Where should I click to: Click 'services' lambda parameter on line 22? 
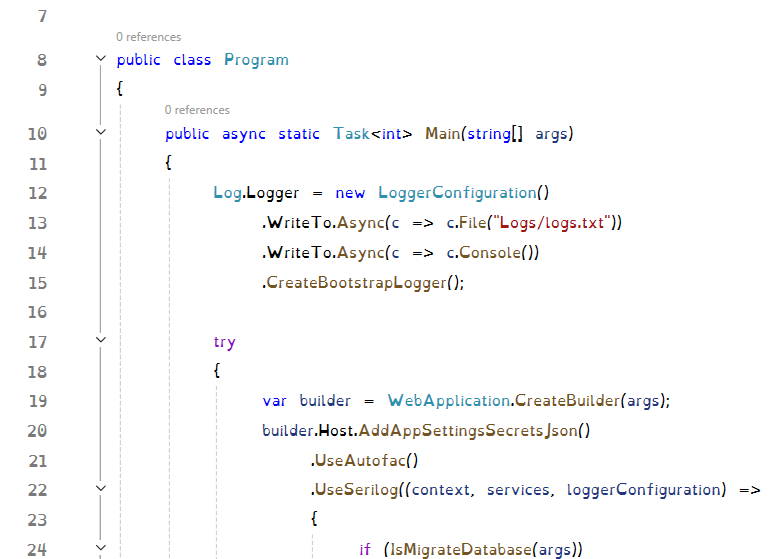(518, 490)
